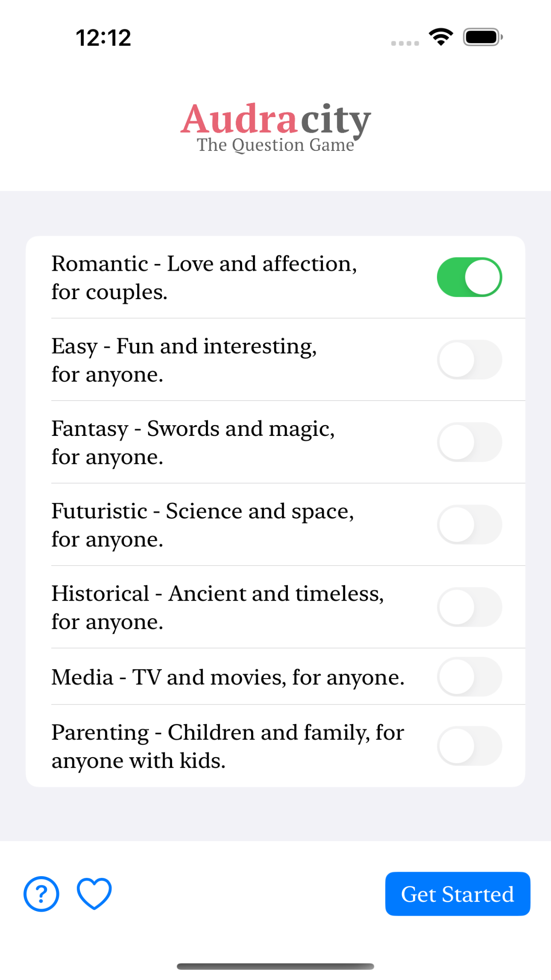Toggle on the Historical category
This screenshot has height=980, width=551.
tap(469, 607)
